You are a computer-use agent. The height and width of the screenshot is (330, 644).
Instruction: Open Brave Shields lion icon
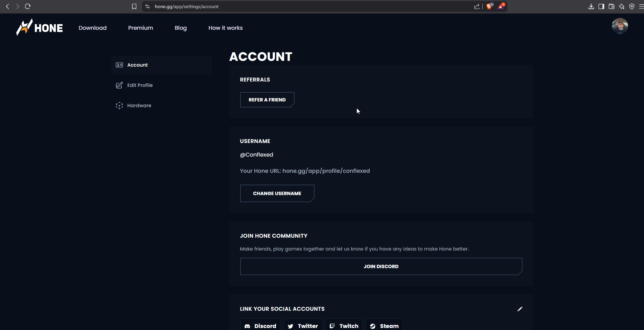click(x=489, y=6)
